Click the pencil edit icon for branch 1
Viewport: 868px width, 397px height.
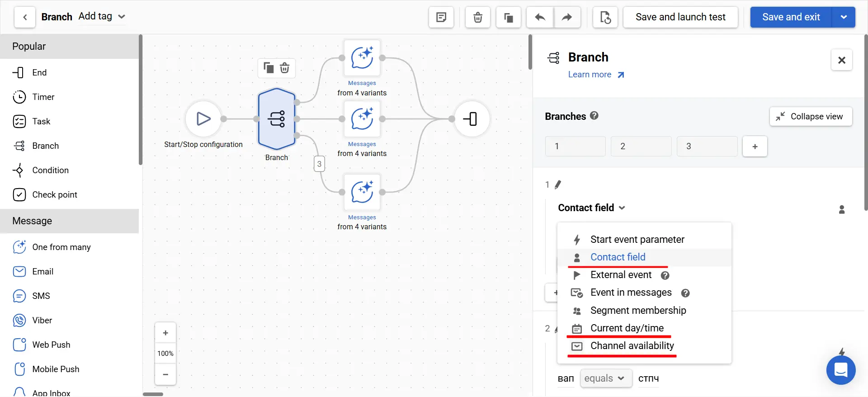tap(558, 184)
